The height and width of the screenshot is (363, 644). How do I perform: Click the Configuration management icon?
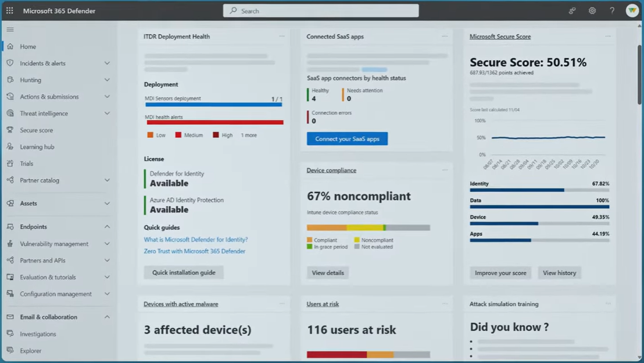pos(10,294)
